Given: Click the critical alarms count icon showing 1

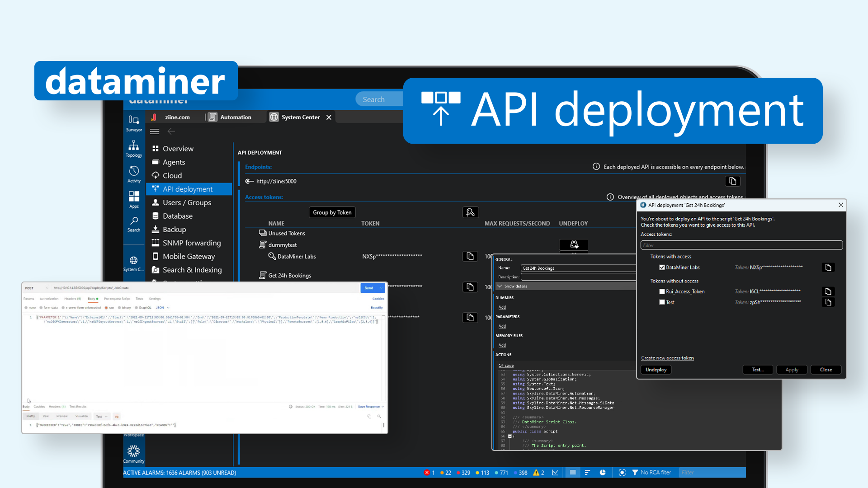Looking at the screenshot, I should pos(427,473).
